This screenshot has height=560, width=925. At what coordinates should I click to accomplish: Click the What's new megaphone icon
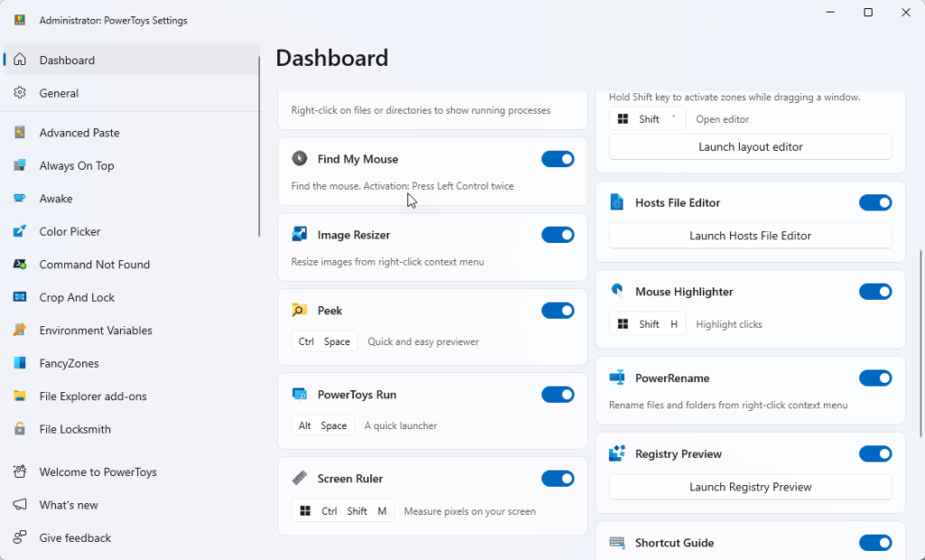tap(20, 505)
